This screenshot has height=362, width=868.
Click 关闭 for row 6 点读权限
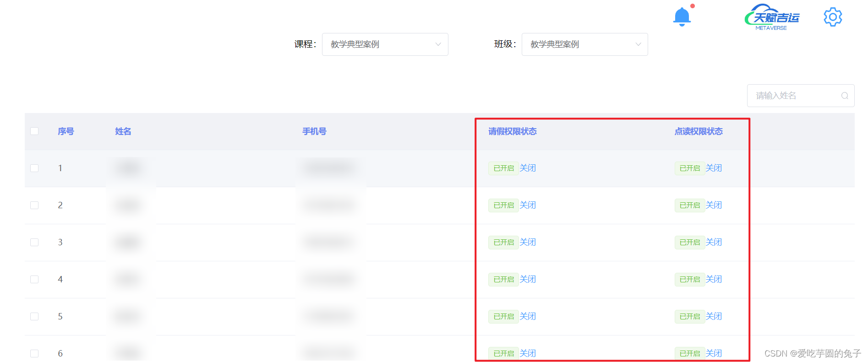tap(714, 353)
